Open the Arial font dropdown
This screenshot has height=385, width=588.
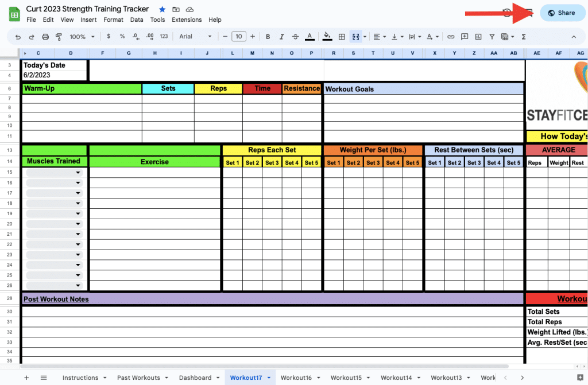pyautogui.click(x=195, y=37)
